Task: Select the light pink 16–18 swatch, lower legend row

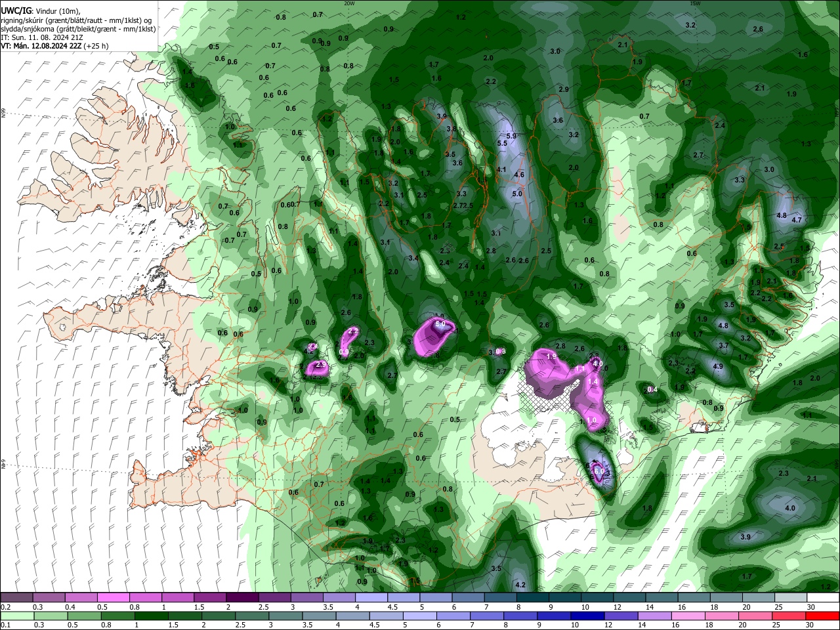Action: (688, 616)
